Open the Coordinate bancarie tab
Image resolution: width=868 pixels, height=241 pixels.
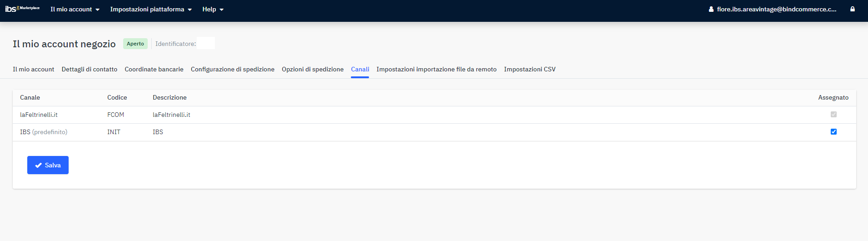154,69
